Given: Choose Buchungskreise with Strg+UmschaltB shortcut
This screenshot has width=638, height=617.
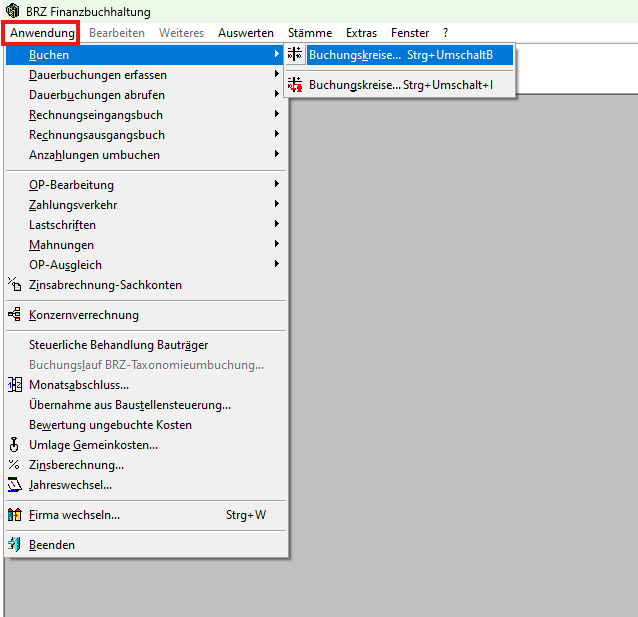Looking at the screenshot, I should click(x=400, y=55).
